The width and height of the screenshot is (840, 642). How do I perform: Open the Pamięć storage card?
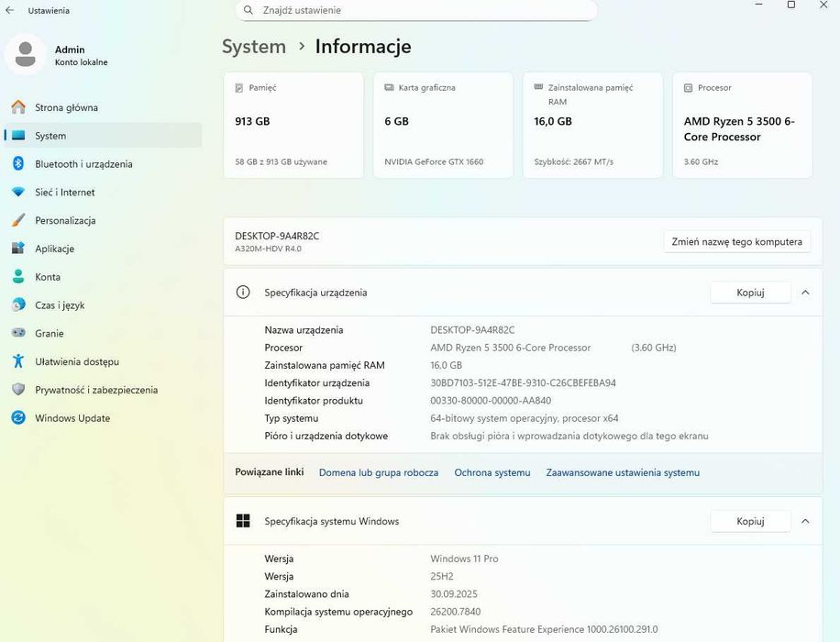(x=293, y=125)
